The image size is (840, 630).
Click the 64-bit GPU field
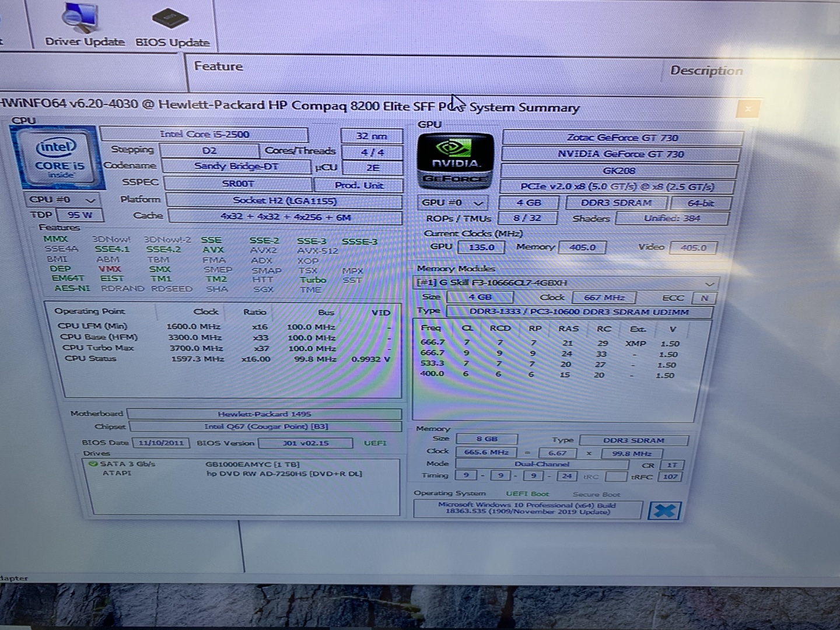click(x=701, y=204)
